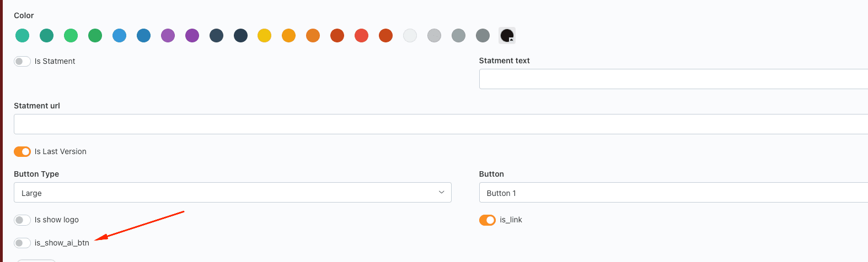This screenshot has height=262, width=868.
Task: Choose the dark navy color swatch
Action: tap(240, 36)
